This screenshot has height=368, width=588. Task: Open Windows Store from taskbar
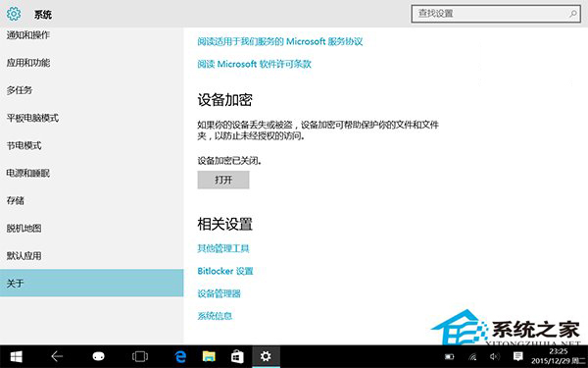(x=237, y=356)
